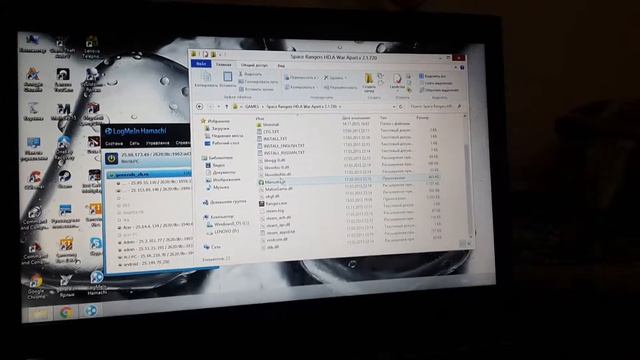The width and height of the screenshot is (640, 360).
Task: Toggle the Hamachi power button
Action: pyautogui.click(x=111, y=158)
